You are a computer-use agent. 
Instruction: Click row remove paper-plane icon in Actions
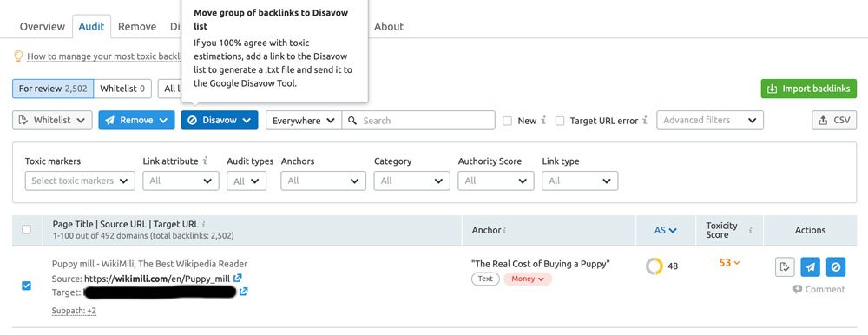(811, 267)
